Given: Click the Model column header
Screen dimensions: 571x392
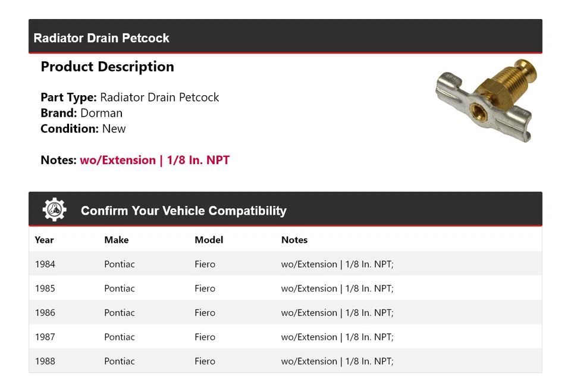Looking at the screenshot, I should click(x=209, y=240).
